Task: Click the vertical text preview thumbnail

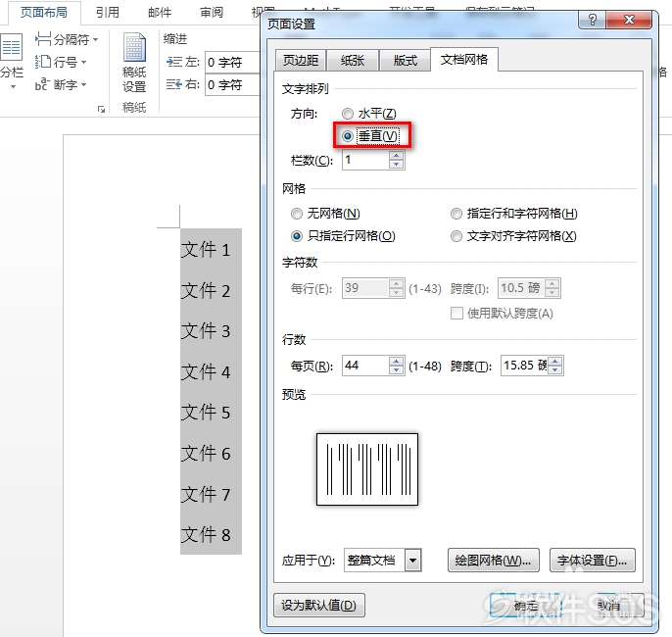Action: pos(367,469)
